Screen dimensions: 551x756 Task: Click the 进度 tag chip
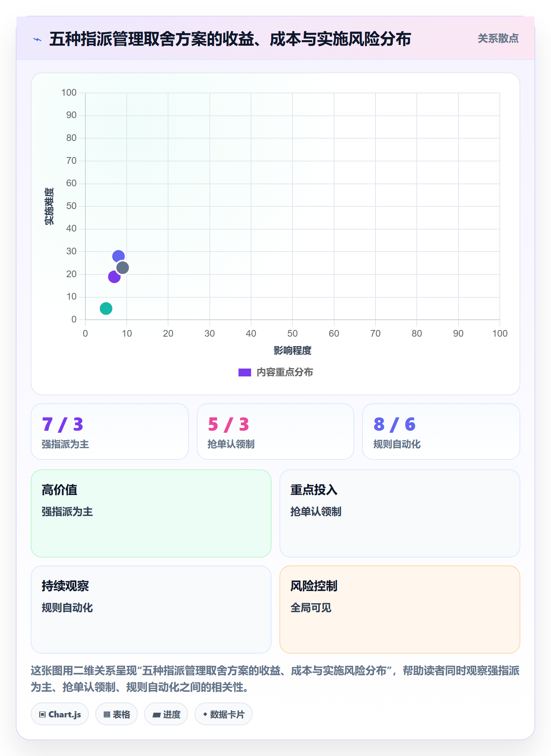coord(166,714)
